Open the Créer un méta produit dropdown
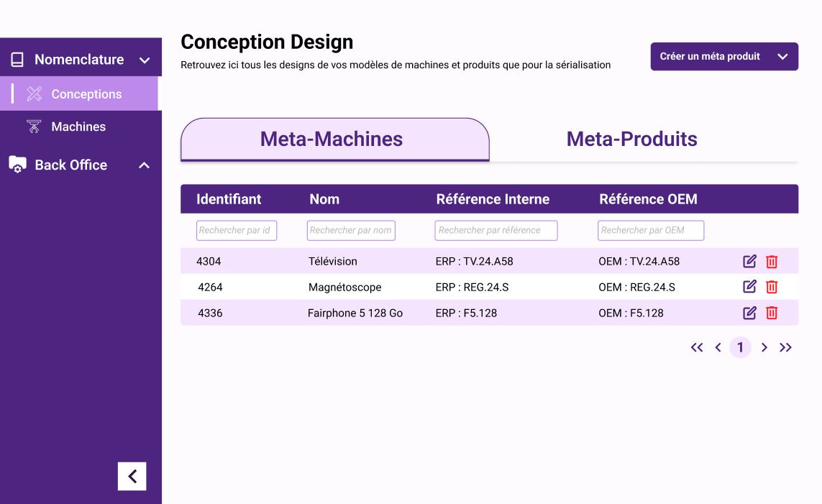This screenshot has height=504, width=822. (x=724, y=57)
